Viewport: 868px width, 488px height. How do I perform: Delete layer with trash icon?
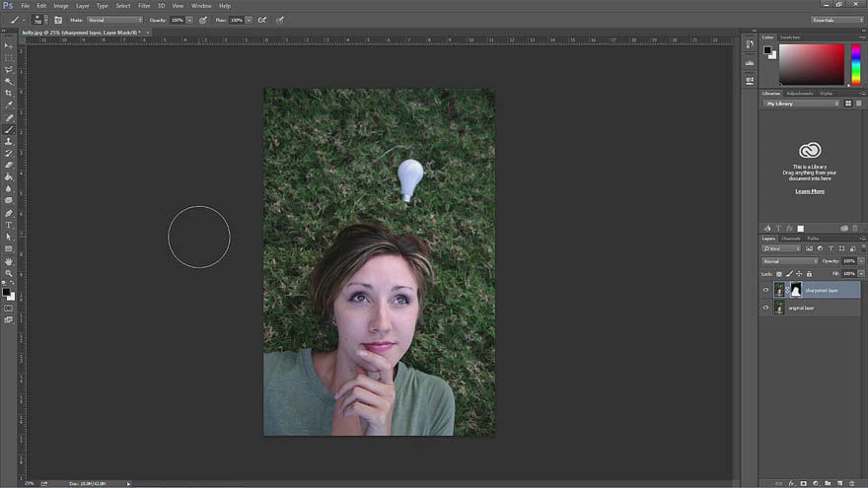pyautogui.click(x=852, y=483)
